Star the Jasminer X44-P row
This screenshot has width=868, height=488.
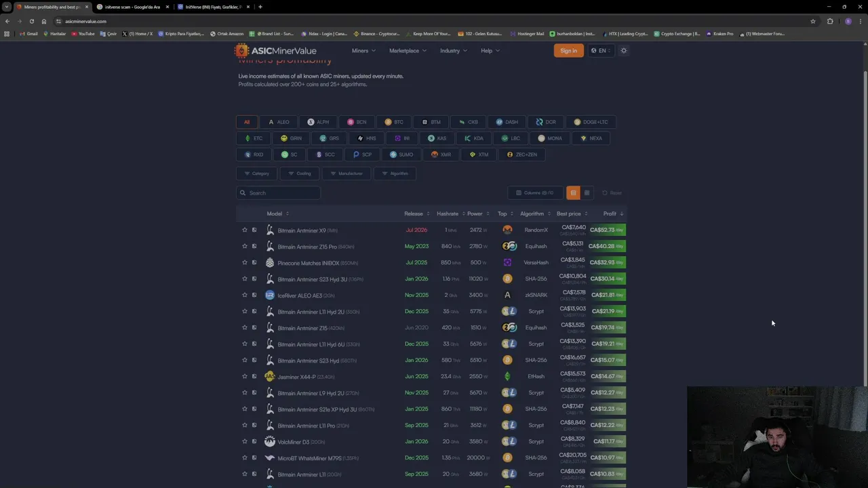245,376
